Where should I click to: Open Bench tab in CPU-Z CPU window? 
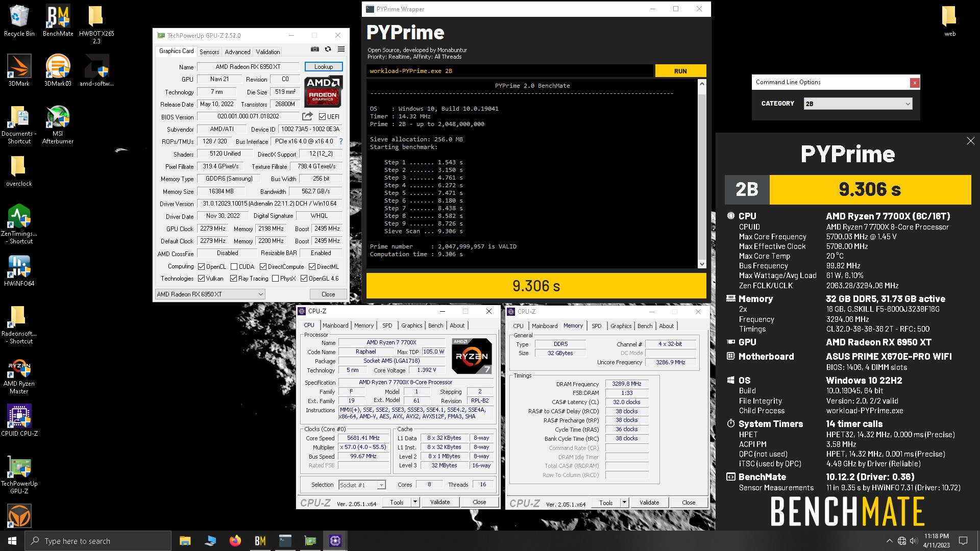point(435,325)
